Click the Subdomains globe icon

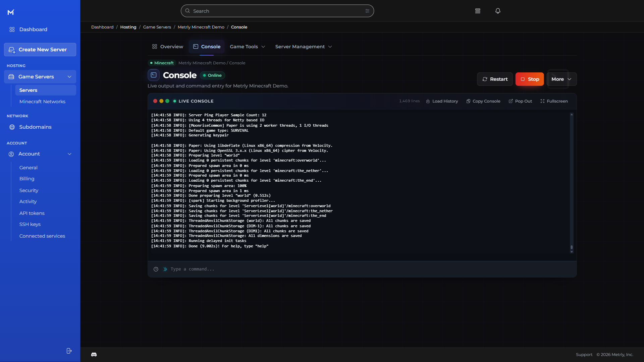tap(12, 127)
